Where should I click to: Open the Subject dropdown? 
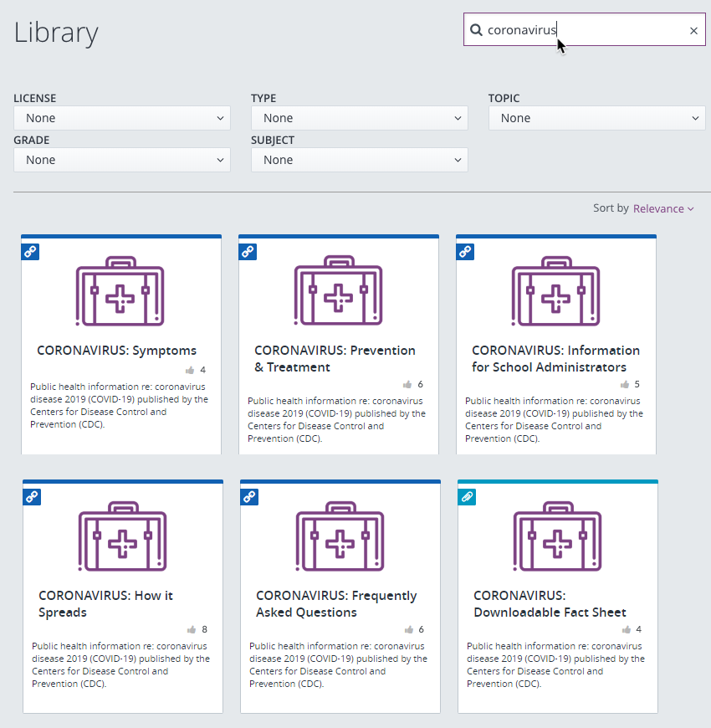359,160
